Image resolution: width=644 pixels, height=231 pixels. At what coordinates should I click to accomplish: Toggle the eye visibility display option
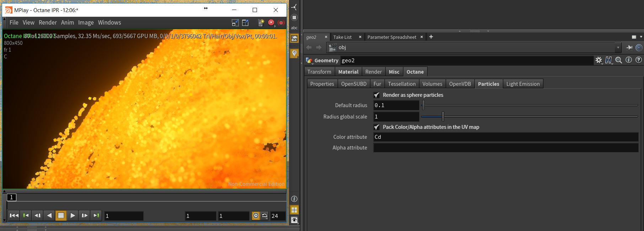click(x=294, y=220)
